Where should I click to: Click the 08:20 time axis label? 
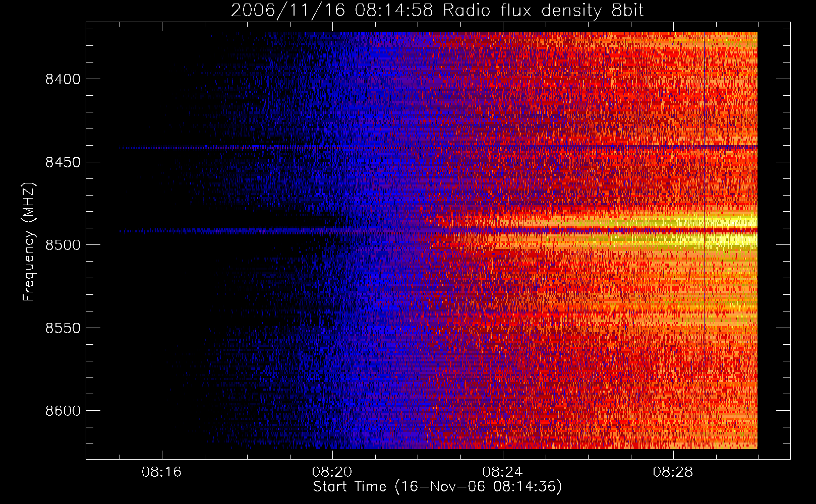(332, 472)
